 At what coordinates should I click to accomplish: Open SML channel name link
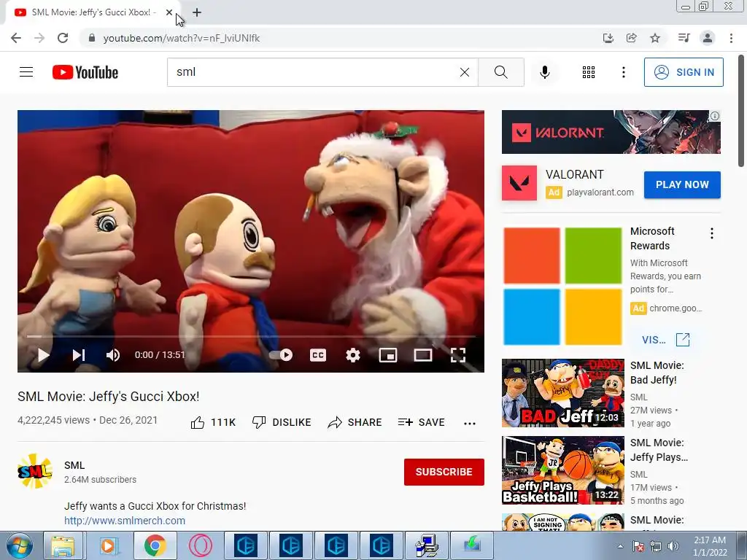74,465
